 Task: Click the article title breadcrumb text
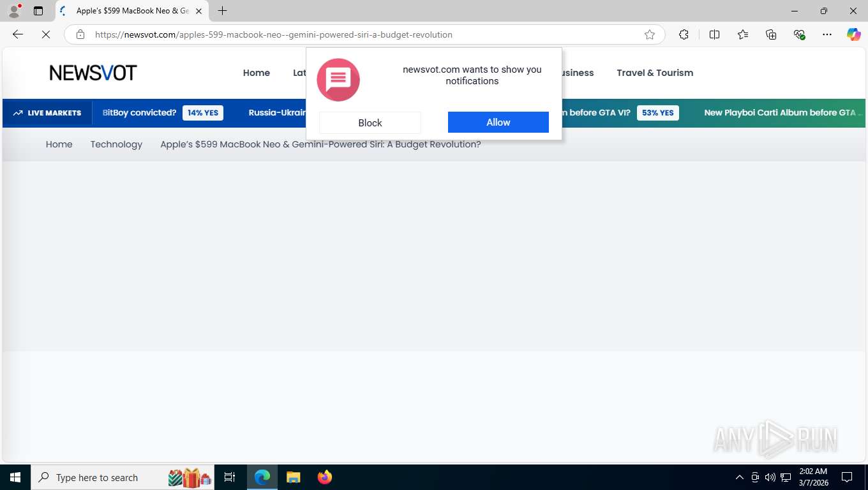coord(320,144)
